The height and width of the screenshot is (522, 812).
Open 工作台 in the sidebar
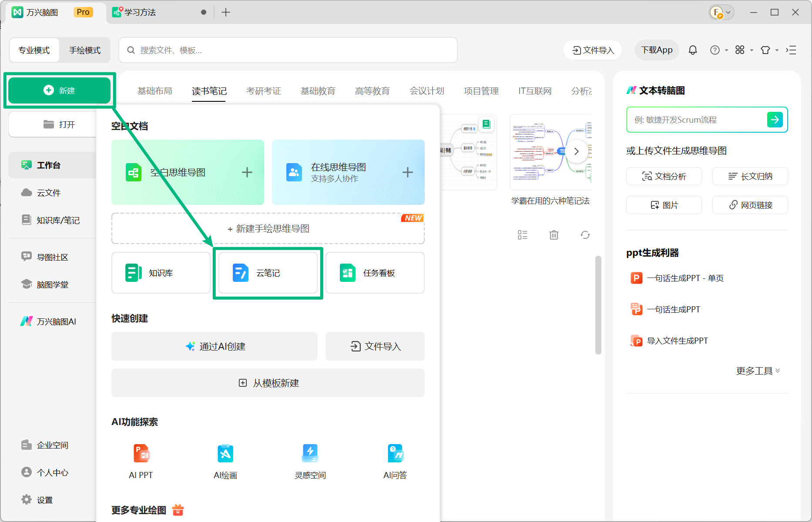[x=52, y=165]
